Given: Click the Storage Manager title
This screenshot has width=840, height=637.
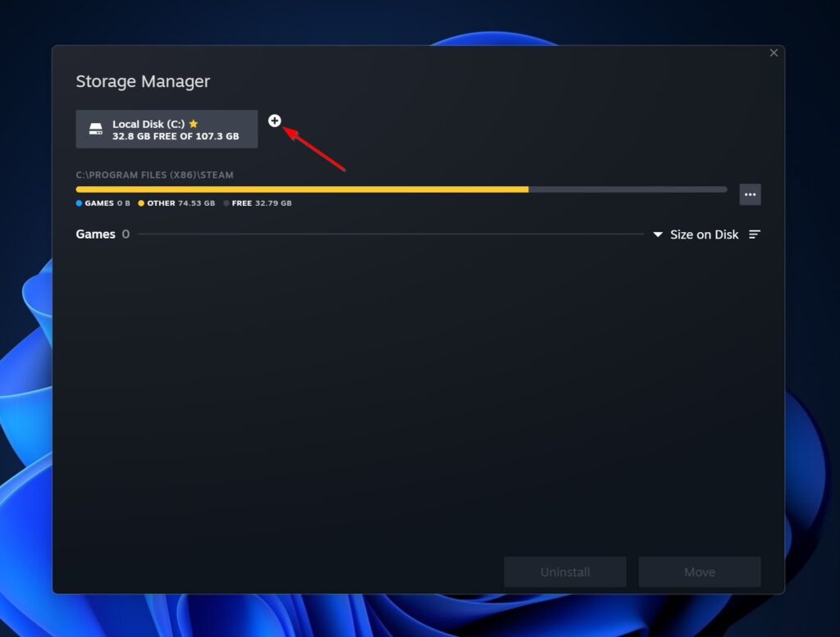Looking at the screenshot, I should click(143, 81).
